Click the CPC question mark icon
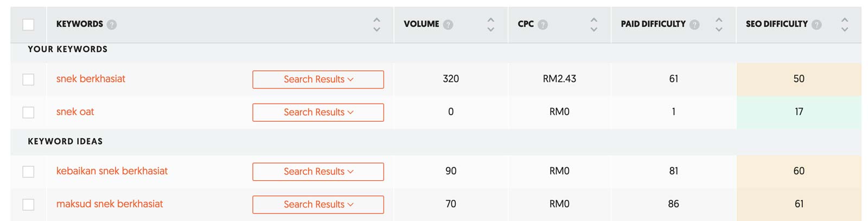This screenshot has height=221, width=868. point(543,24)
